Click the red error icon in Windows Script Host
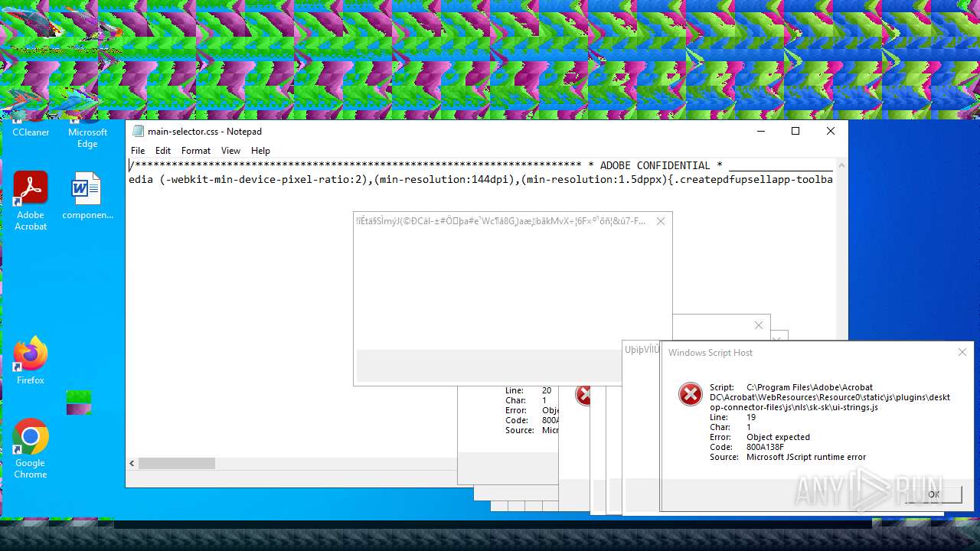The image size is (980, 551). click(691, 394)
